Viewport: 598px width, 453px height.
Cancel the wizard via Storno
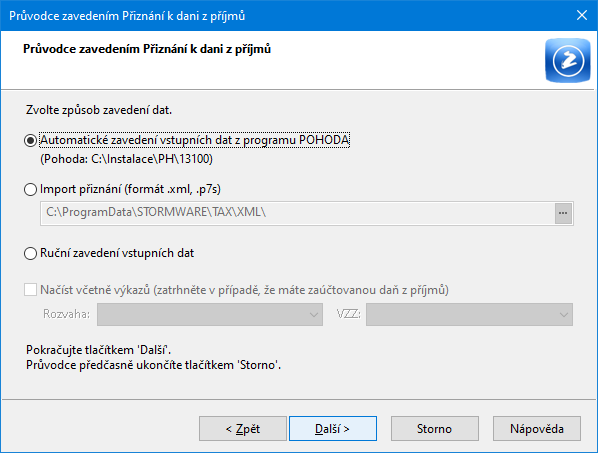point(434,429)
